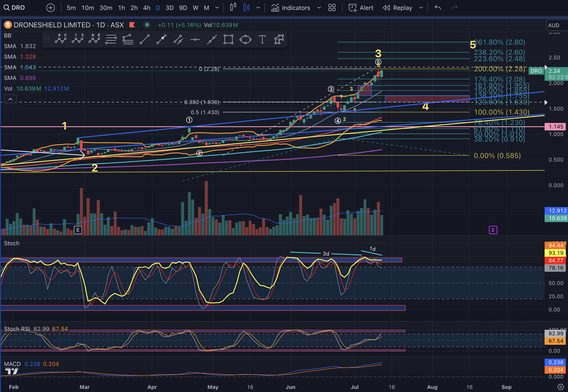This screenshot has width=568, height=392.
Task: Click the red flag marker icon
Action: tap(132, 25)
